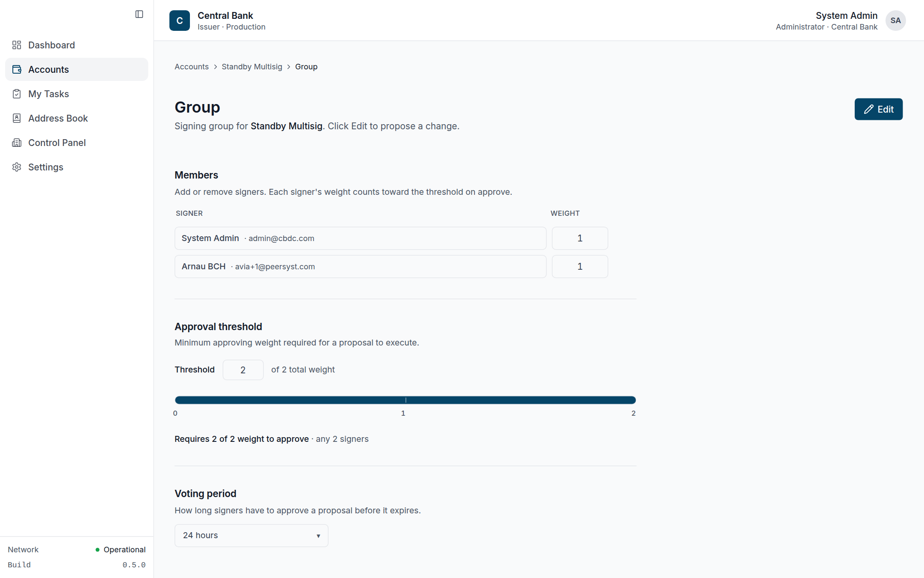Open Settings page

(77, 167)
